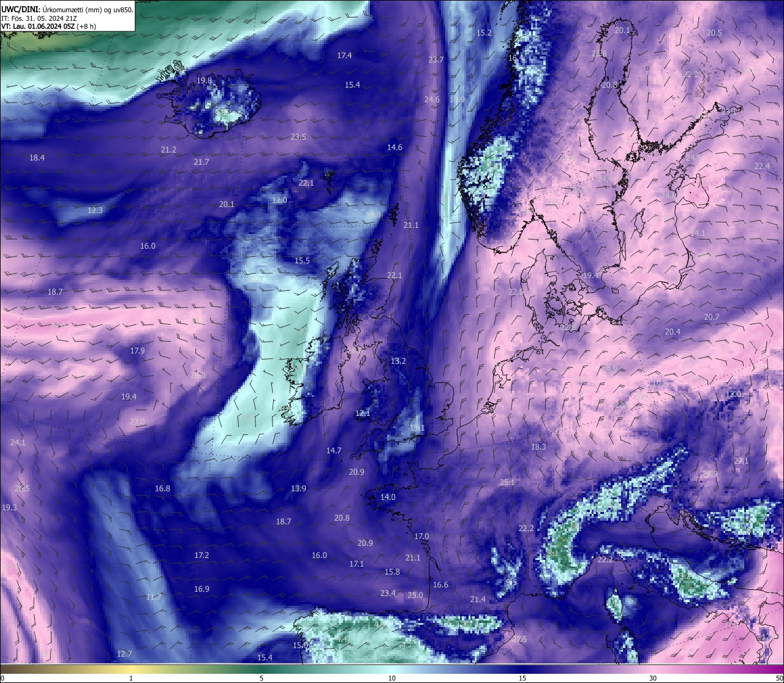This screenshot has height=683, width=784.
Task: Click the 21.7 value label
Action: tap(201, 162)
